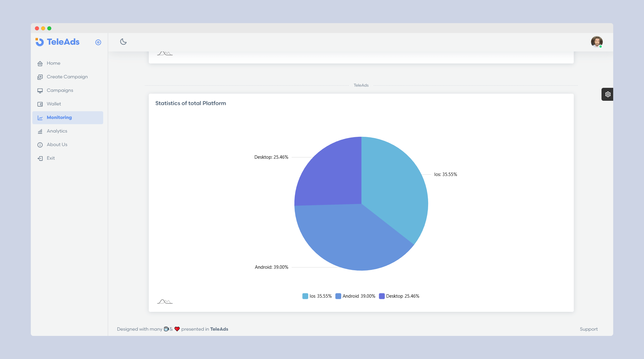
Task: Click the sidebar pin circle icon
Action: point(98,42)
